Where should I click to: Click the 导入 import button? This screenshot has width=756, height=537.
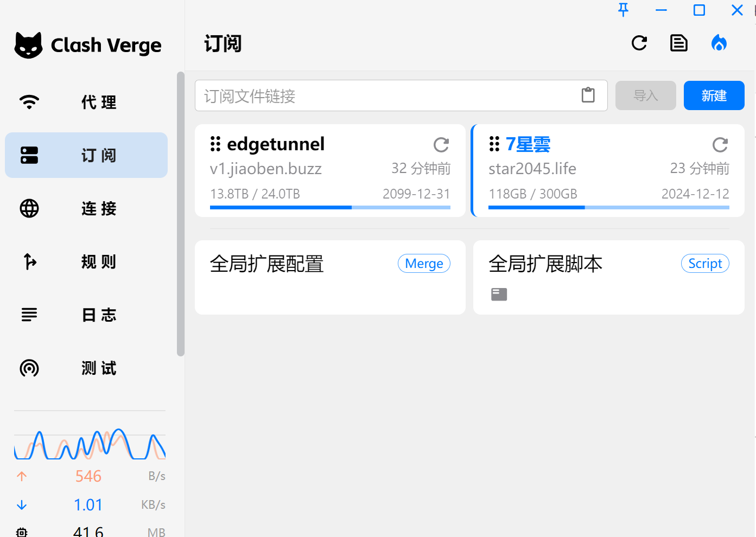tap(646, 95)
